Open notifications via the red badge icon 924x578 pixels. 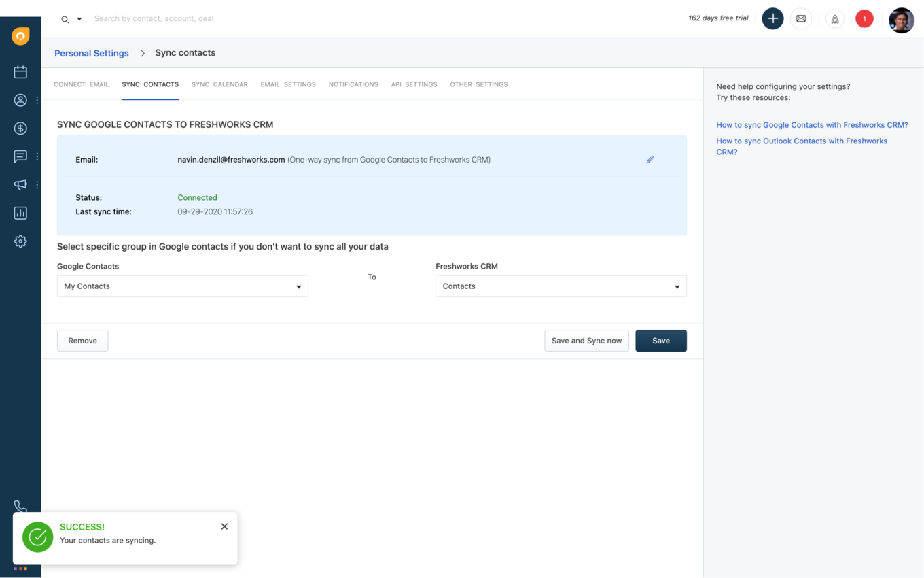point(864,18)
